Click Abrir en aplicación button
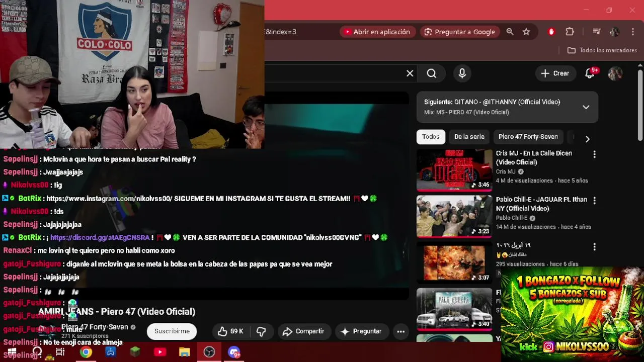644x362 pixels. [377, 32]
